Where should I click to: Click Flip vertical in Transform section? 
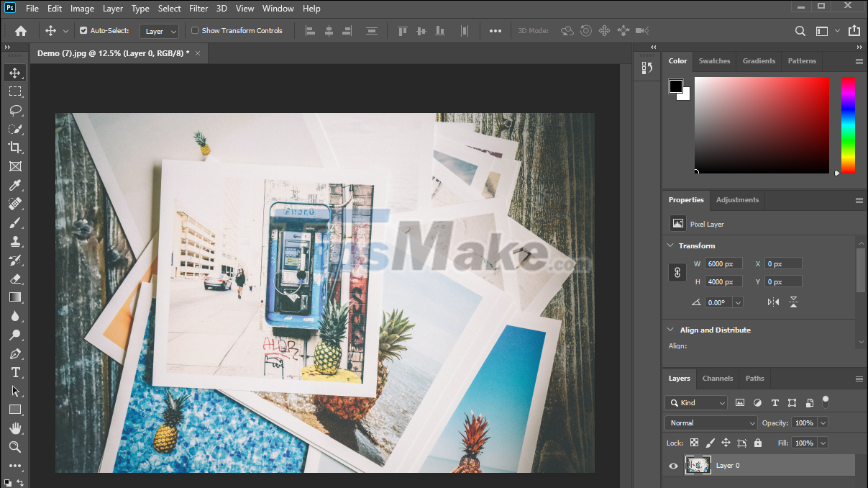point(793,302)
